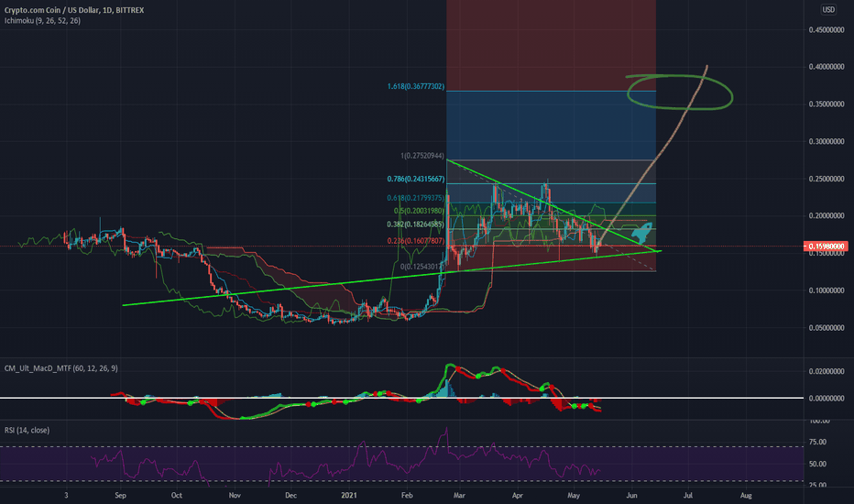Click the red 0.15980000 current price label

826,247
